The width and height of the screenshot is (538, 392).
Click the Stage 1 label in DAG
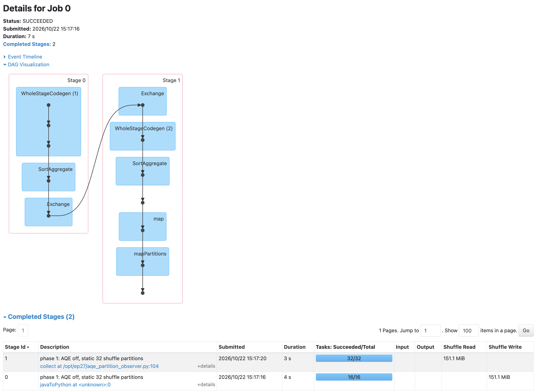click(171, 80)
